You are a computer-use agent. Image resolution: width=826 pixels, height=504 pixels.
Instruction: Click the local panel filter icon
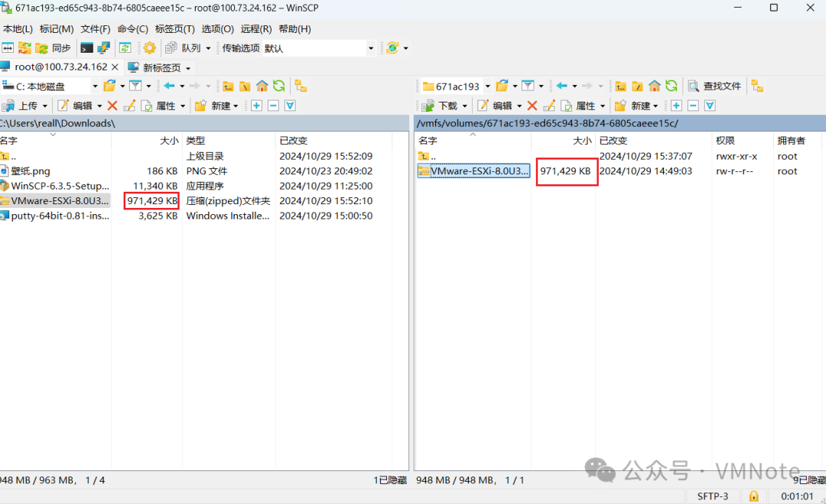[x=135, y=86]
